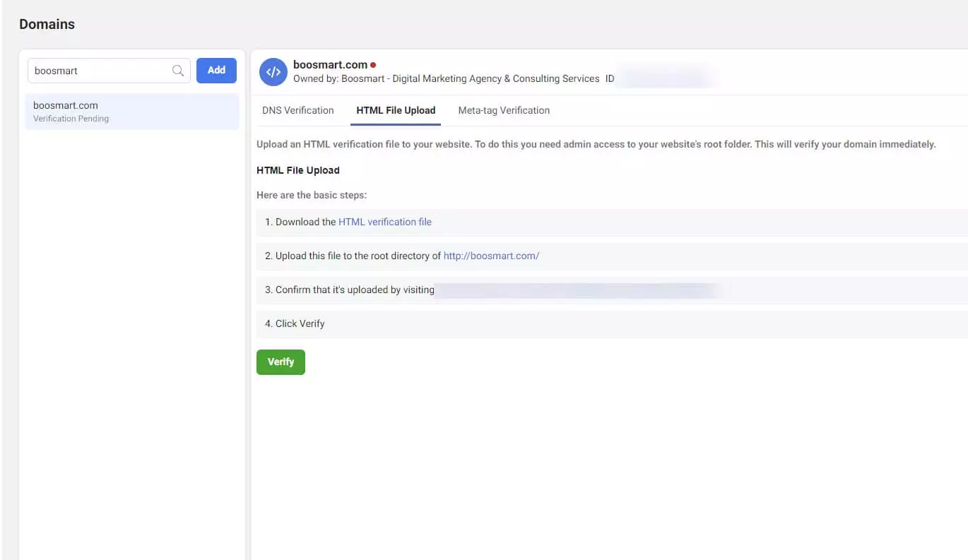Image resolution: width=968 pixels, height=560 pixels.
Task: Click the bold HTML File Upload section heading
Action: click(298, 170)
